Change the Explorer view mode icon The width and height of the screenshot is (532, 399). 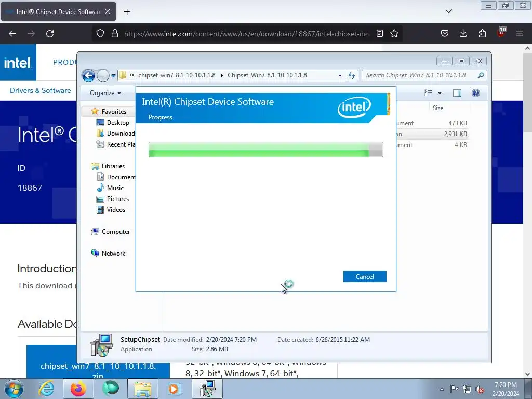(x=429, y=93)
